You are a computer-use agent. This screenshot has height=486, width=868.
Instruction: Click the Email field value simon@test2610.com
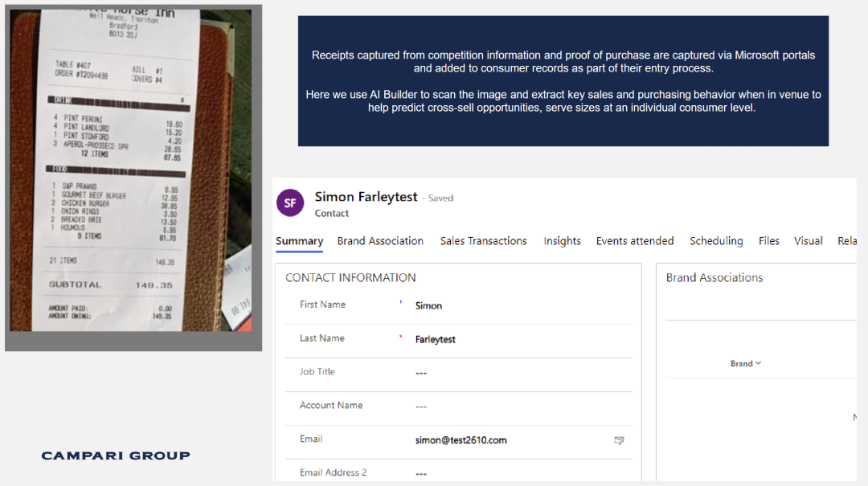click(x=461, y=440)
